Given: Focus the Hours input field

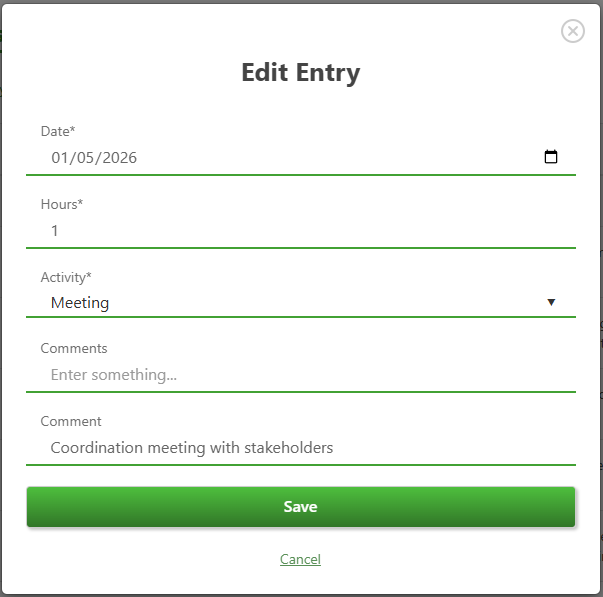Looking at the screenshot, I should point(300,231).
